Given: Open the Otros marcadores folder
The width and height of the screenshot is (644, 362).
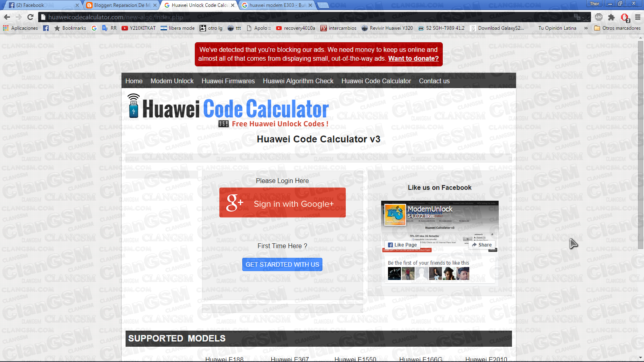Looking at the screenshot, I should click(x=617, y=28).
